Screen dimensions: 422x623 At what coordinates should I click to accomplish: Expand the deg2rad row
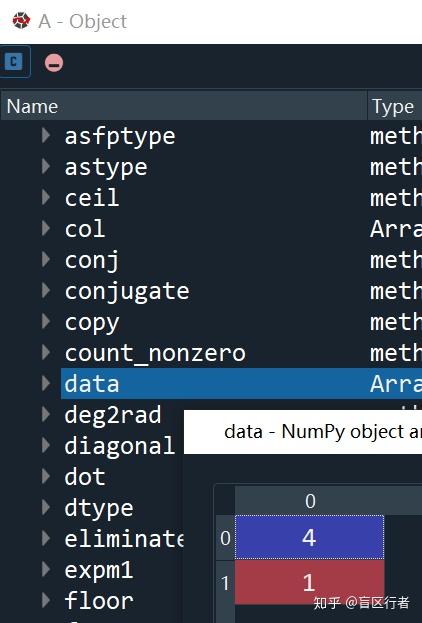click(x=46, y=414)
